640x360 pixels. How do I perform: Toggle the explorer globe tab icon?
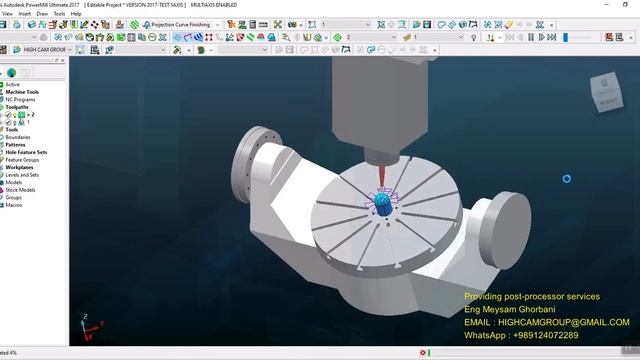[x=11, y=73]
